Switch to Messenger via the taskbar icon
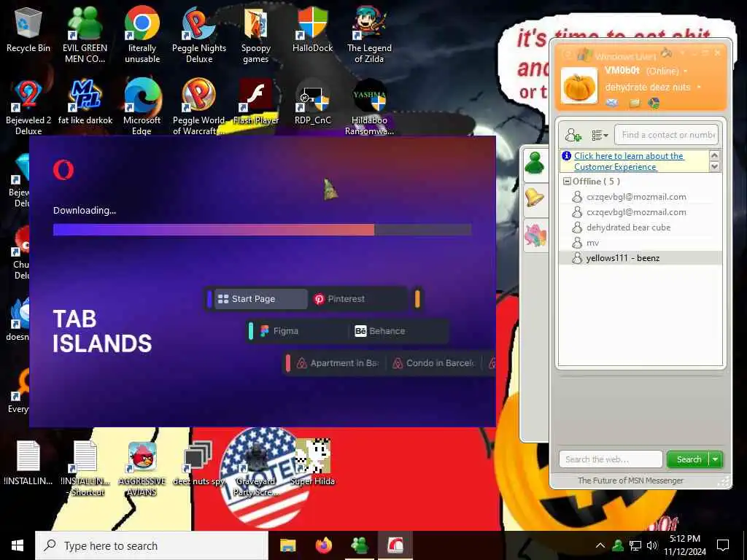 (359, 545)
